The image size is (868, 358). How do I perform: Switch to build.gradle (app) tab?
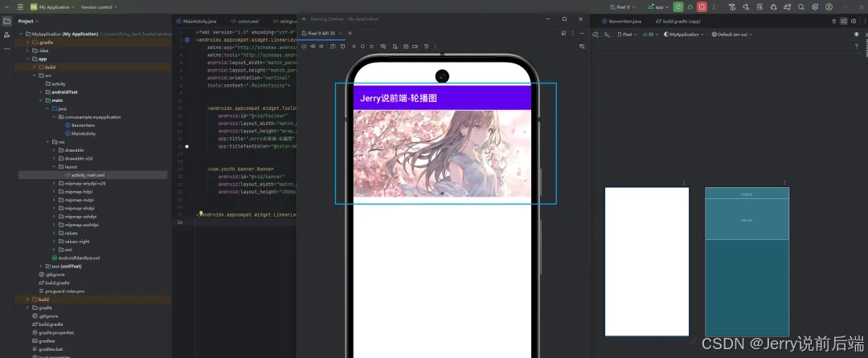click(678, 21)
